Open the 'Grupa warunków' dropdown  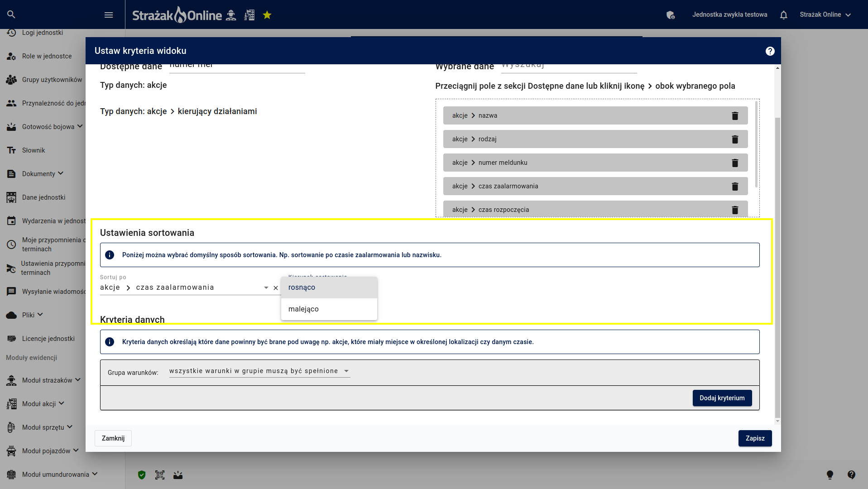point(259,371)
